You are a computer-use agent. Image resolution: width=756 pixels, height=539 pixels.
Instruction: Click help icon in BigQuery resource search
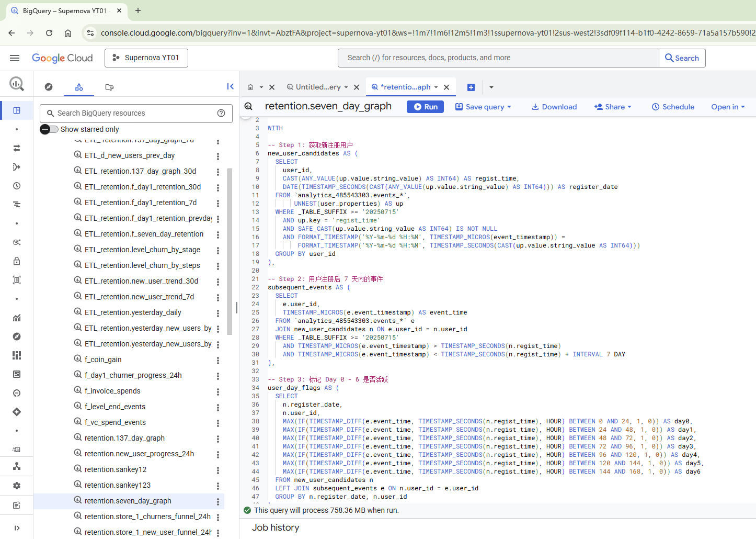pos(221,113)
